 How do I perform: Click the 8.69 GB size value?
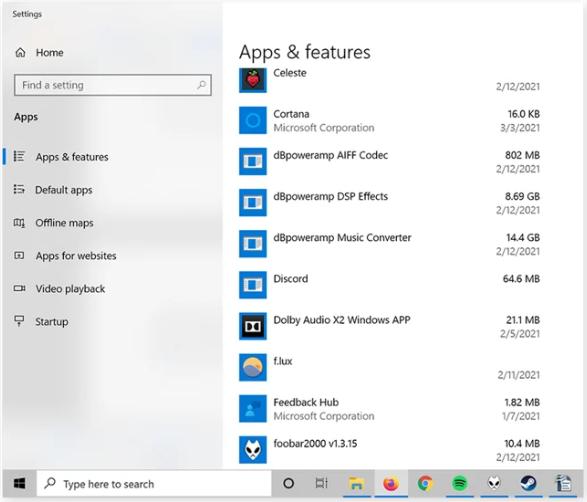point(522,196)
